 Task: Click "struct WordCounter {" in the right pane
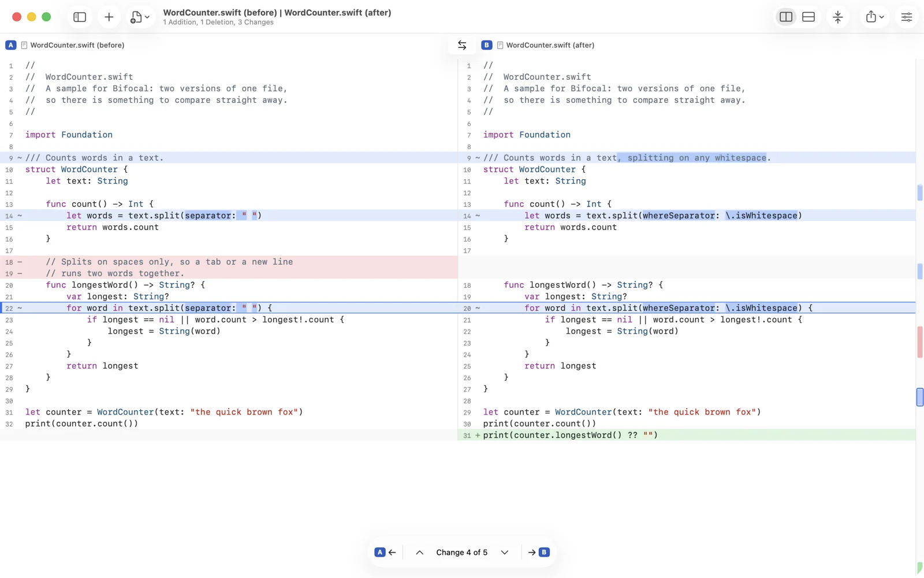[x=535, y=169]
